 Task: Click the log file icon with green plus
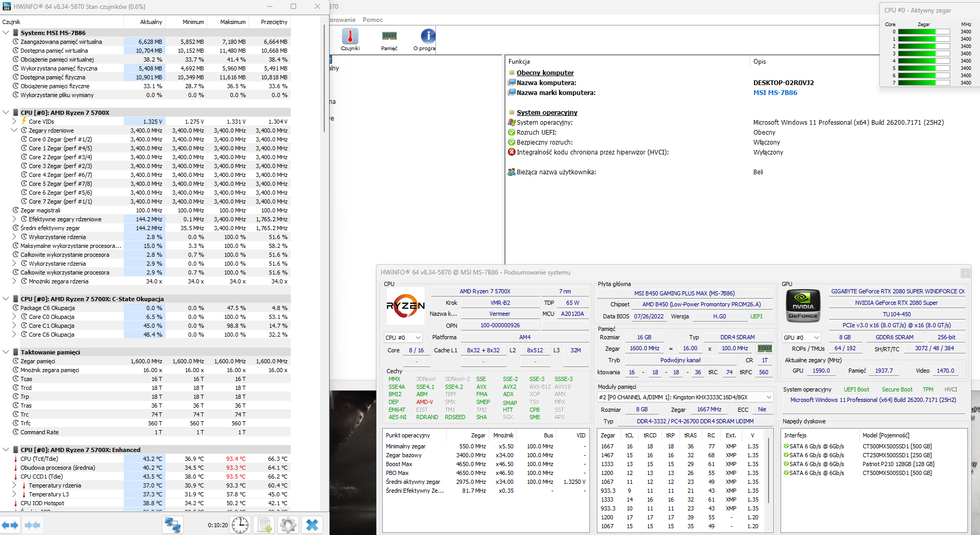coord(264,525)
